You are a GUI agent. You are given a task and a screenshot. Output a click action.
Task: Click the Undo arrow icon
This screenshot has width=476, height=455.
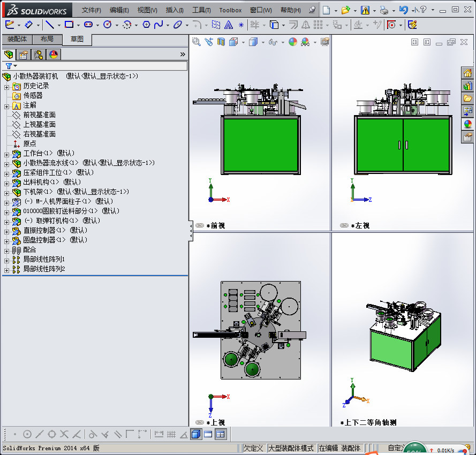(x=403, y=10)
